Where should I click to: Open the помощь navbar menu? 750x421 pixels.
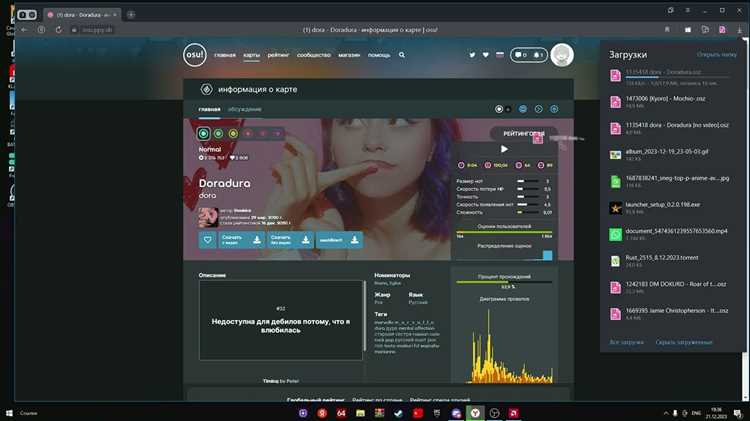click(x=379, y=55)
